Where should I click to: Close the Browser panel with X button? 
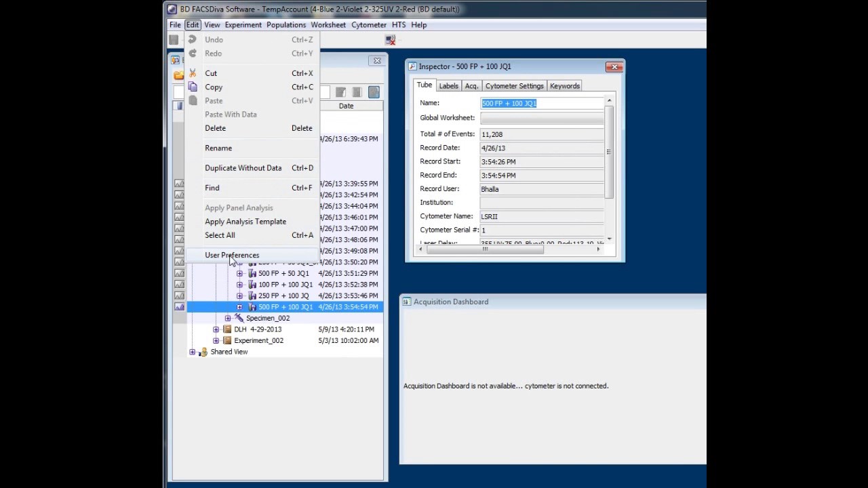tap(377, 60)
